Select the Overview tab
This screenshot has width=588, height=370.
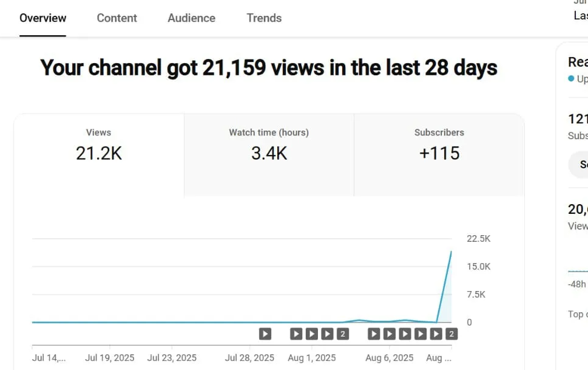(x=42, y=18)
